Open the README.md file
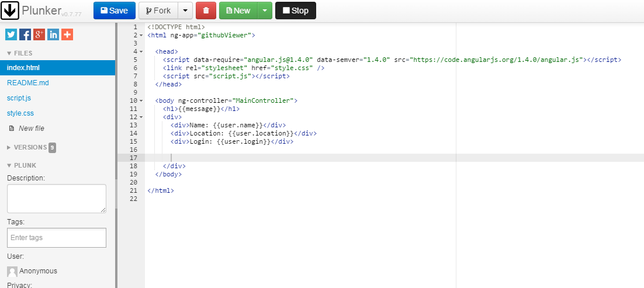The height and width of the screenshot is (288, 644). pos(28,83)
